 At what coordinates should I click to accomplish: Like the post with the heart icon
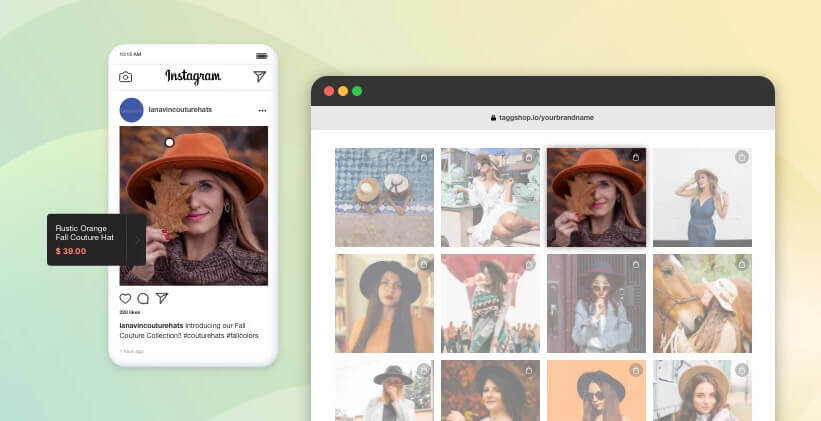point(125,298)
